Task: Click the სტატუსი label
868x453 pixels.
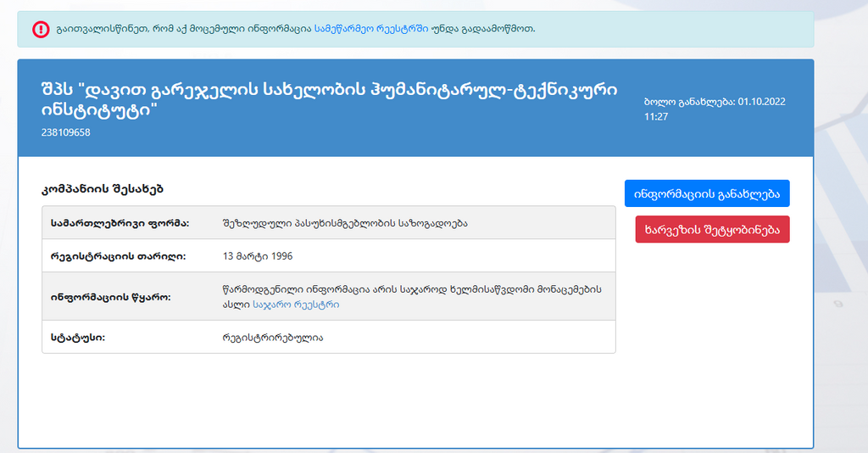Action: tap(78, 338)
